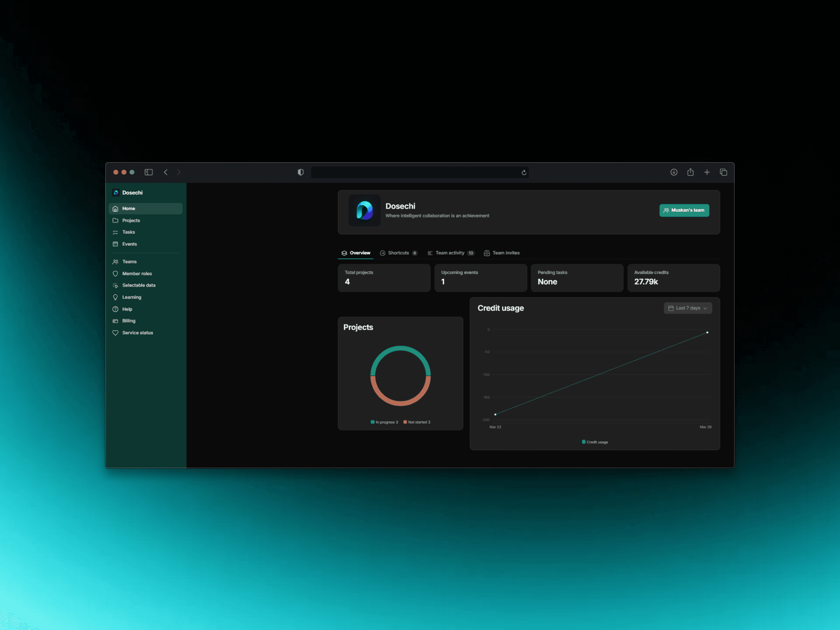Click the Learning lightbulb icon
The width and height of the screenshot is (840, 630).
tap(115, 297)
